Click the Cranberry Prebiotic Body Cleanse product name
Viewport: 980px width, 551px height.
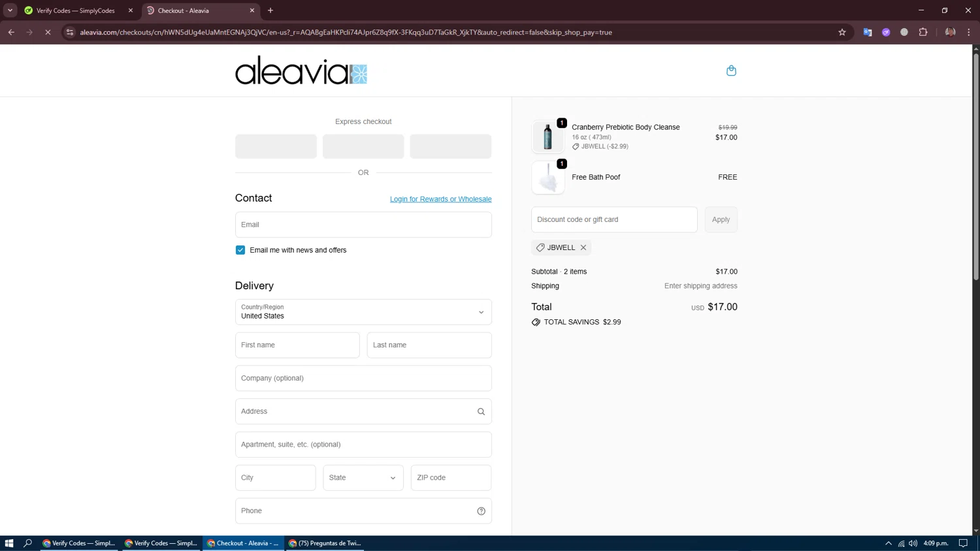[x=626, y=127]
